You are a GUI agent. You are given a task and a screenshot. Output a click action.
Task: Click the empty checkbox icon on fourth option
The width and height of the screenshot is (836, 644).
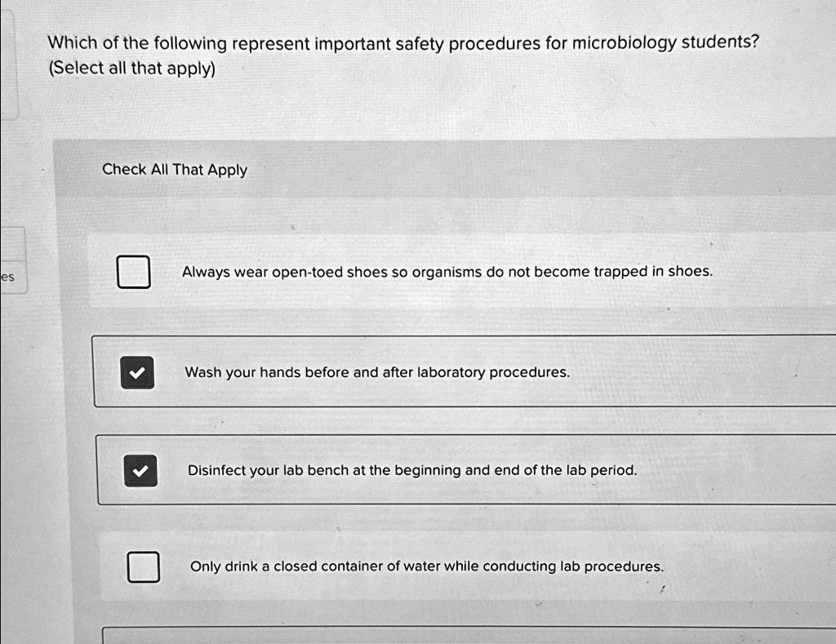143,566
